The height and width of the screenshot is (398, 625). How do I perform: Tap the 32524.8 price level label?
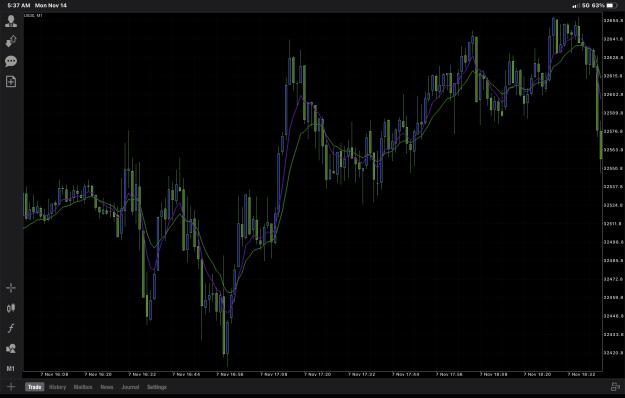tap(613, 205)
